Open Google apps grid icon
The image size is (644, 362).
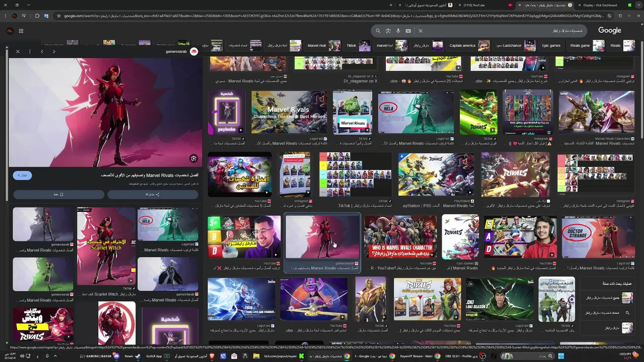click(21, 31)
